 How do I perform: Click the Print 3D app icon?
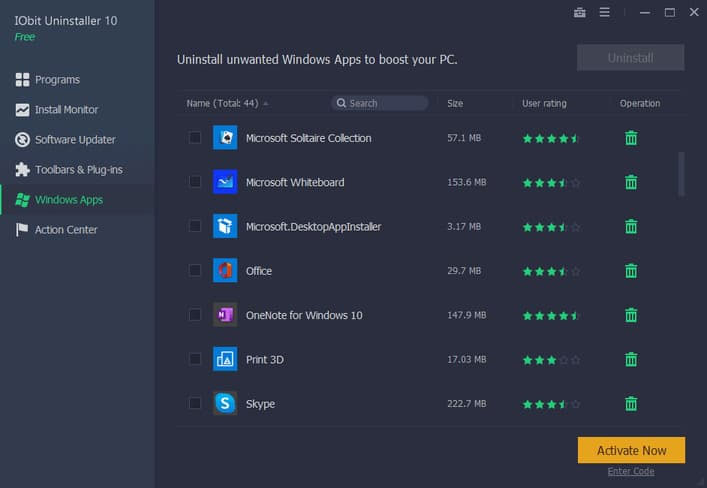pos(225,359)
